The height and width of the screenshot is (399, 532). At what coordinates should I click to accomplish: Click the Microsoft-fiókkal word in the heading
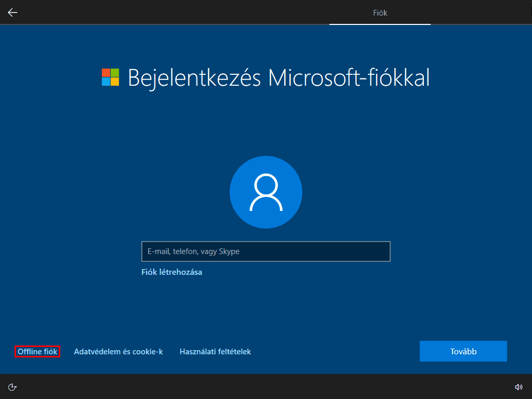349,78
